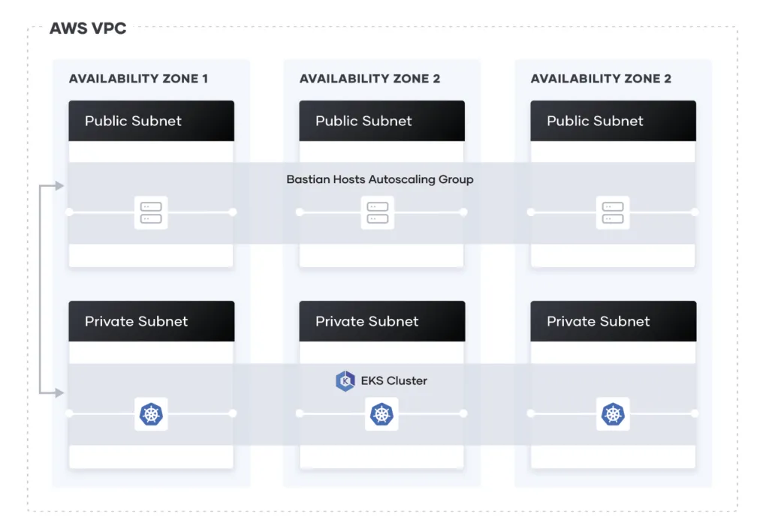Click the EKS hexagon logo beside EKS Cluster
This screenshot has height=532, width=769.
pyautogui.click(x=345, y=381)
